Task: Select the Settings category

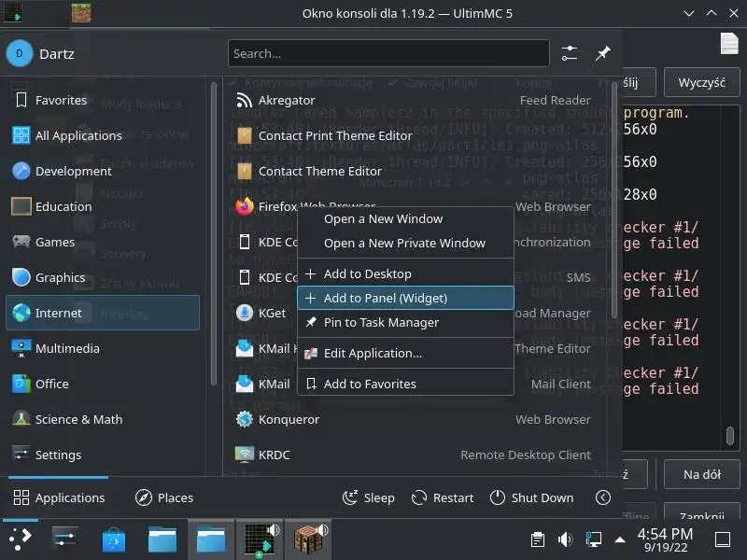Action: click(103, 455)
